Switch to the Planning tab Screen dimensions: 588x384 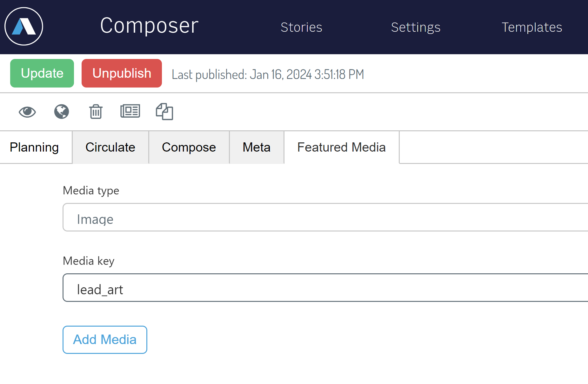pos(34,147)
